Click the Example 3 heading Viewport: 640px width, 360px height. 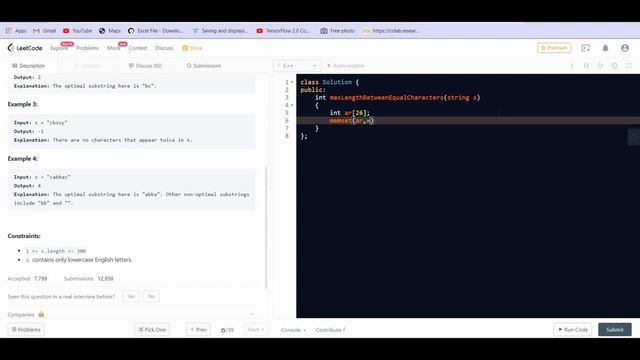(22, 104)
